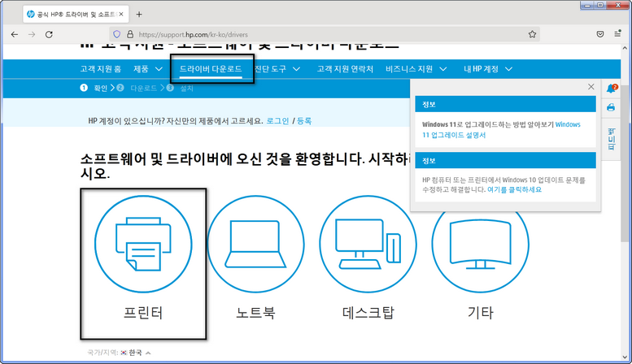
Task: Close the 정보 notification popup
Action: (x=591, y=87)
